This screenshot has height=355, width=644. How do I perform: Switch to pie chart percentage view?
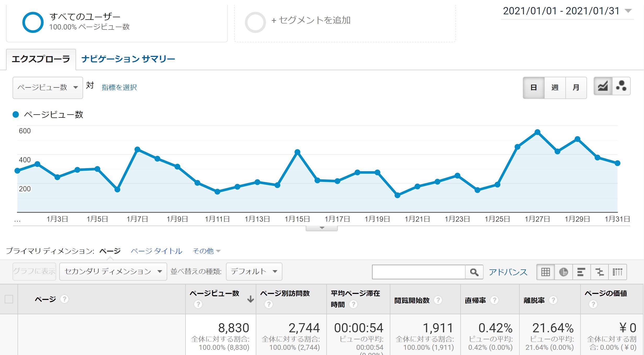coord(564,272)
